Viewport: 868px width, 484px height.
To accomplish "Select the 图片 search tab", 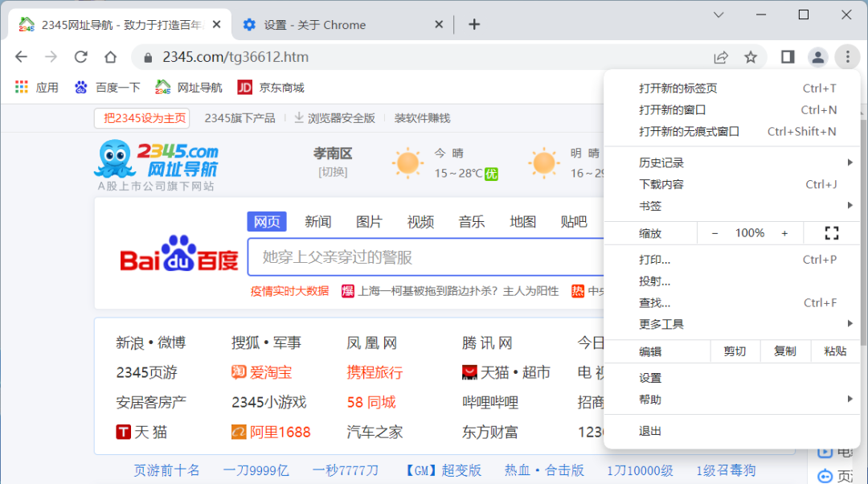I will pos(369,222).
